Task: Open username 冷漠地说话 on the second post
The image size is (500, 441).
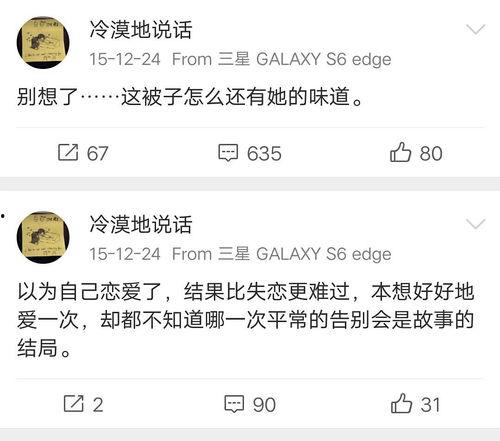Action: coord(141,224)
